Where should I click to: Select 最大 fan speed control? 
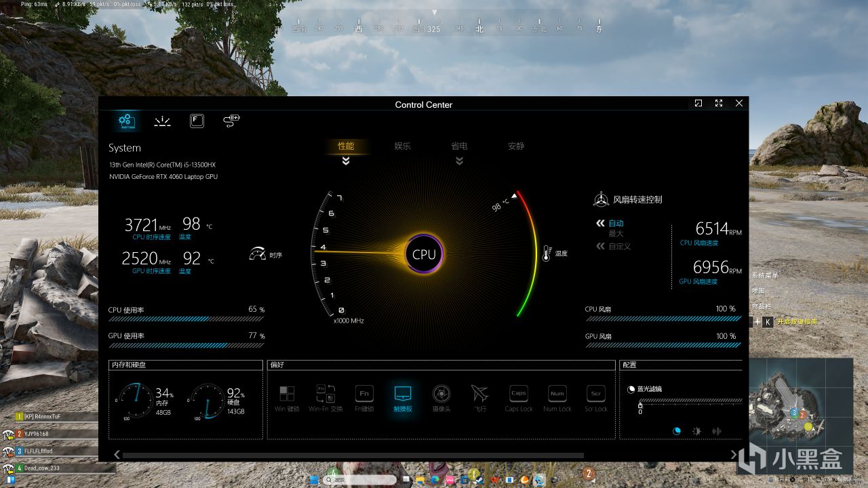click(616, 233)
